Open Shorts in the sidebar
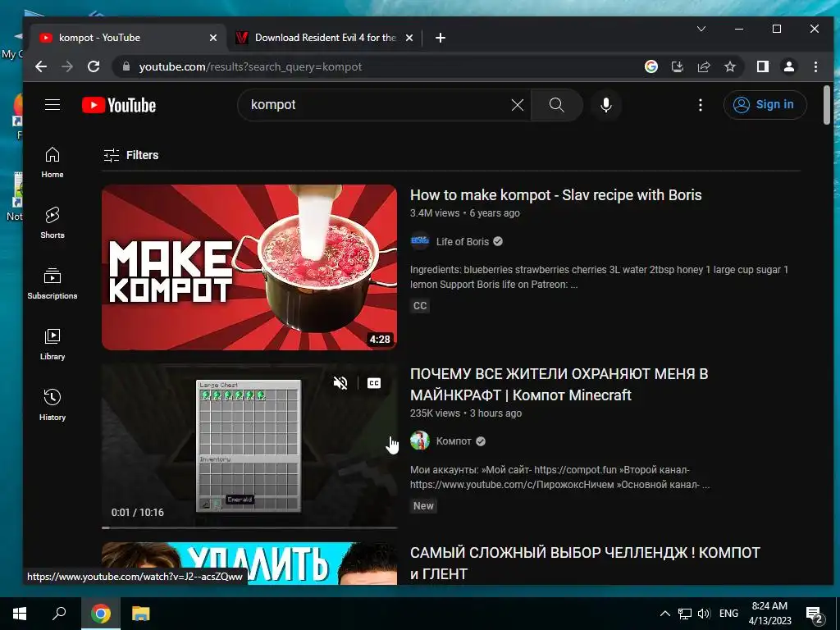The width and height of the screenshot is (840, 630). pyautogui.click(x=52, y=223)
